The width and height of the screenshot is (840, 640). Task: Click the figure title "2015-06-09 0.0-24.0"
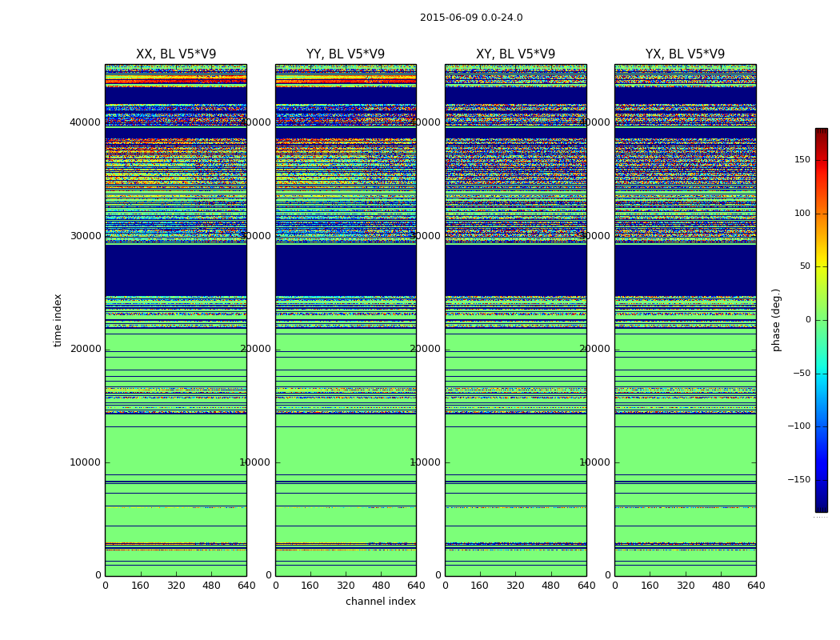coord(471,18)
